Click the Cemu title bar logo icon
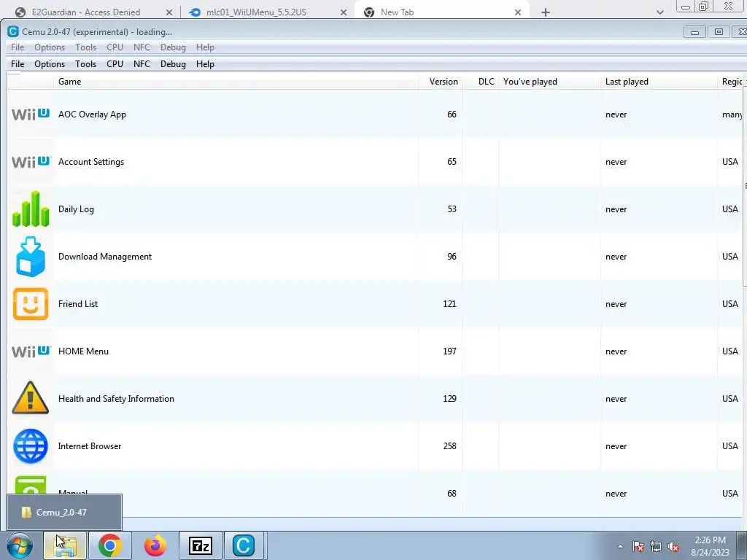 (x=13, y=32)
